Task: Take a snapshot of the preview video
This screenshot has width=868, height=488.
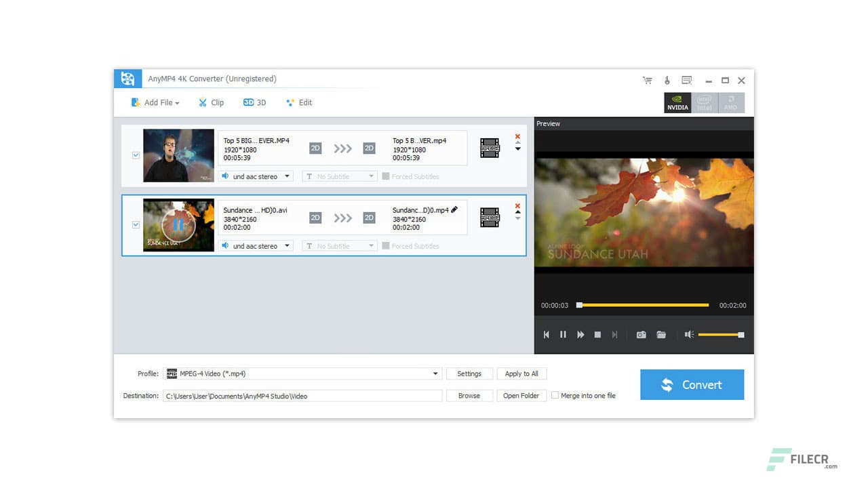Action: (x=641, y=334)
